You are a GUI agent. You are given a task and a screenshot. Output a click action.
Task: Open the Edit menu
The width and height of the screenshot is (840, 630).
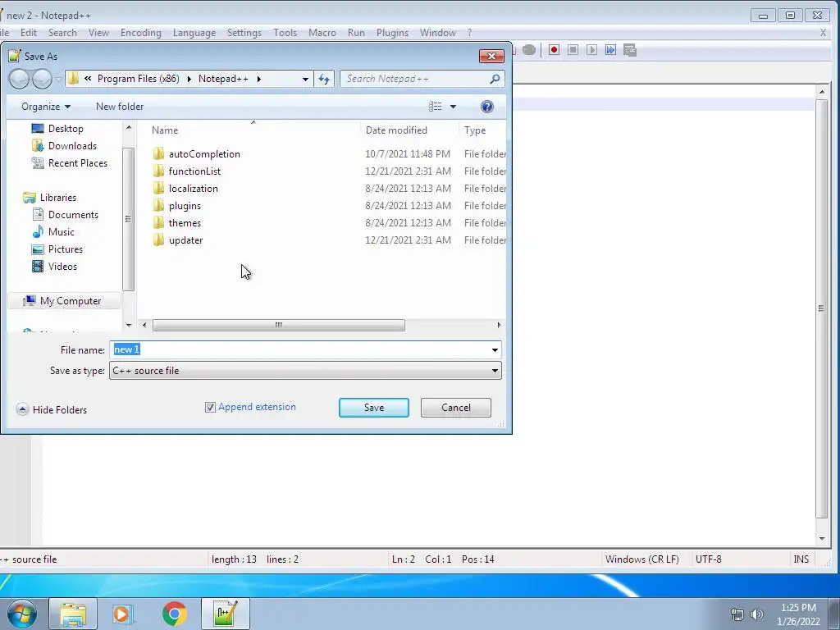pos(29,33)
